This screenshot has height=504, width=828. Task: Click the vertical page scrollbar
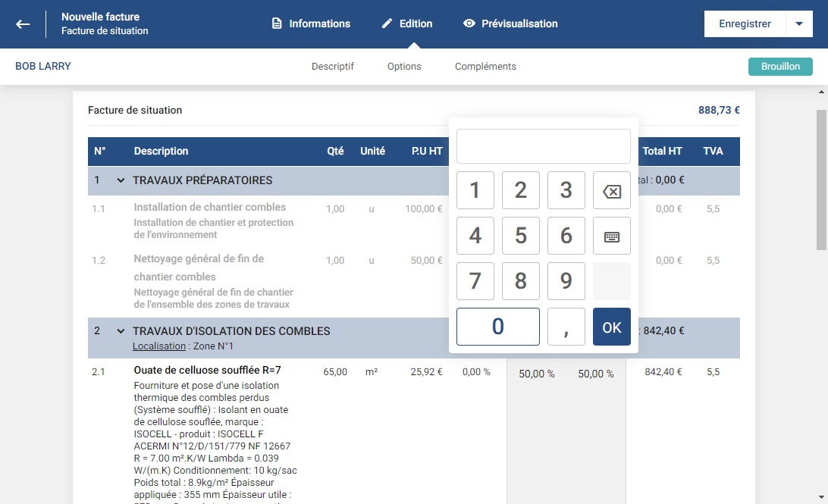pos(821,180)
